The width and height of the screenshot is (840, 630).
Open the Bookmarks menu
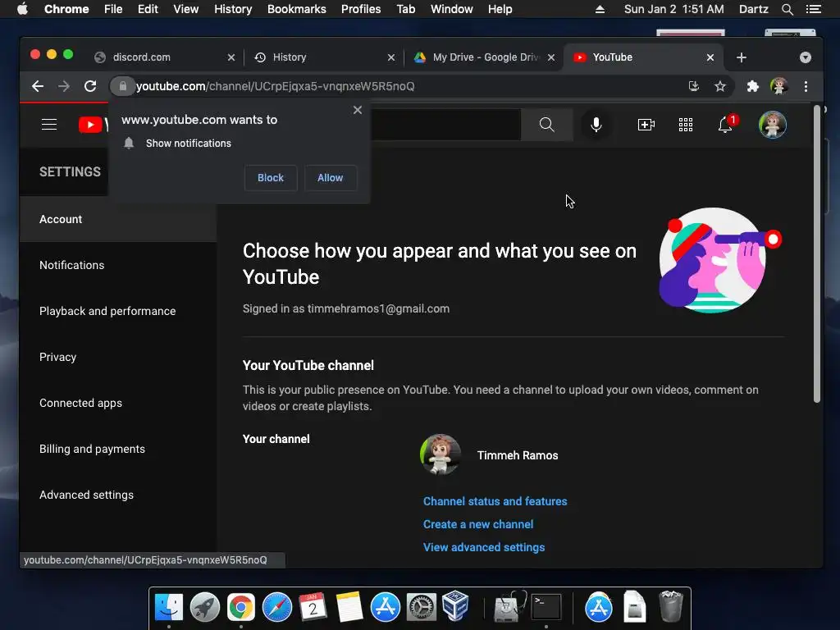click(296, 9)
